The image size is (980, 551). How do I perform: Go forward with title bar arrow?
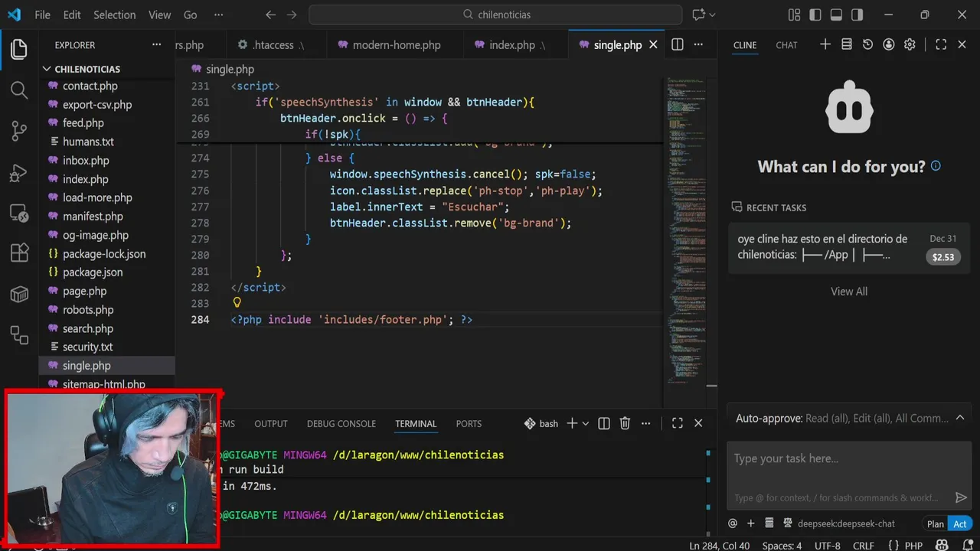pos(292,15)
